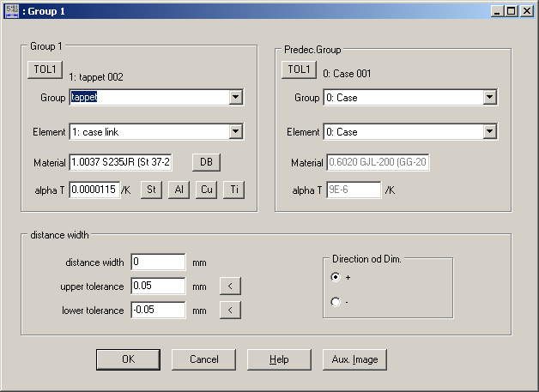Viewport: 539px width, 392px height.
Task: Select titanium preset Ti for alpha T
Action: click(x=233, y=190)
